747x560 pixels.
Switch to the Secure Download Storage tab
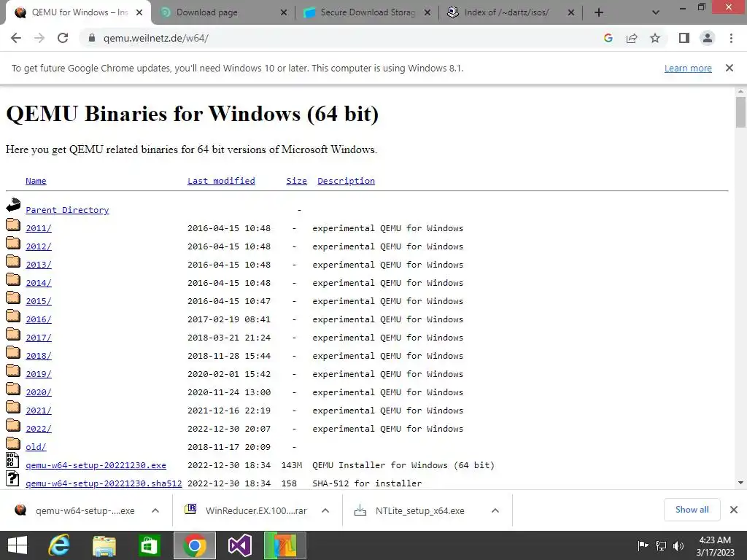click(368, 12)
